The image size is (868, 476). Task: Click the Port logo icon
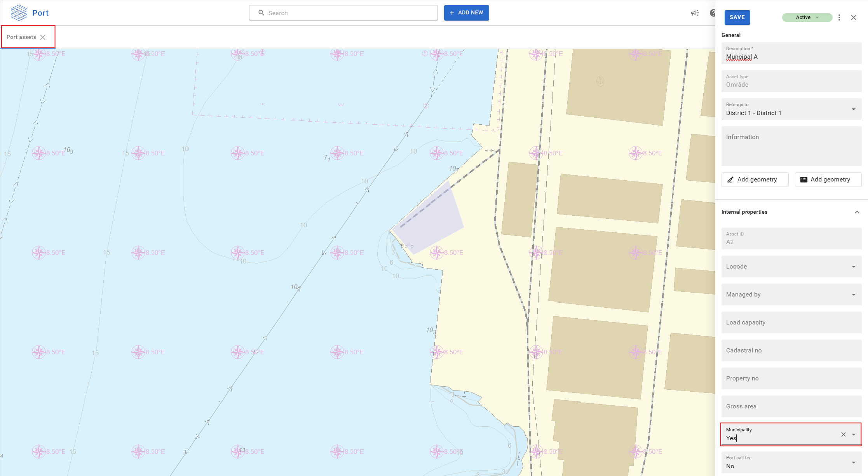19,13
